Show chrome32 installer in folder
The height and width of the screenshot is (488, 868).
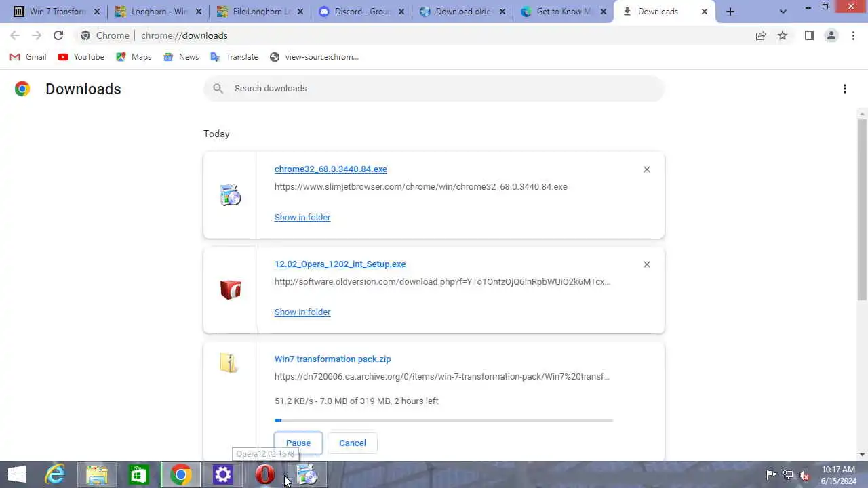tap(302, 217)
